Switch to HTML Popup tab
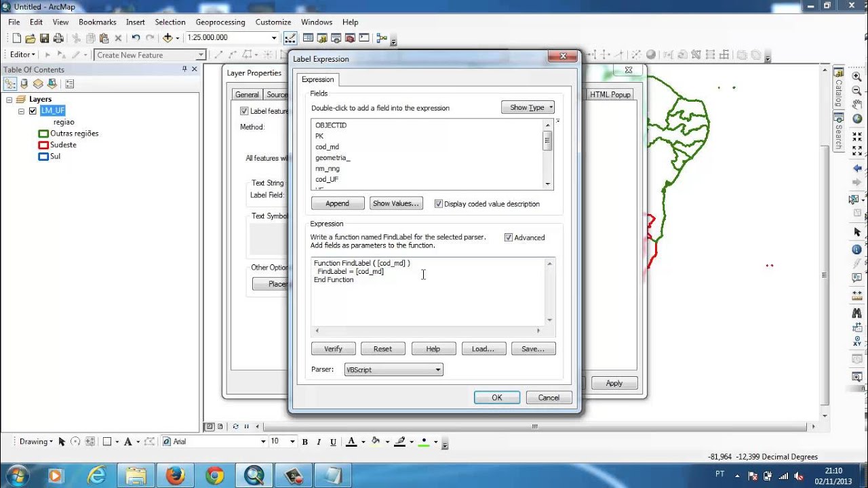This screenshot has height=488, width=868. pos(610,95)
